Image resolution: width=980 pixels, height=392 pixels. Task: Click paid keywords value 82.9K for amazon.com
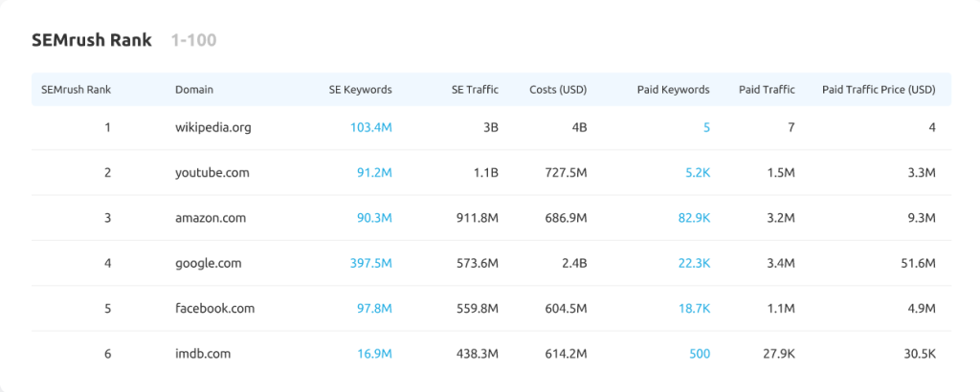695,219
